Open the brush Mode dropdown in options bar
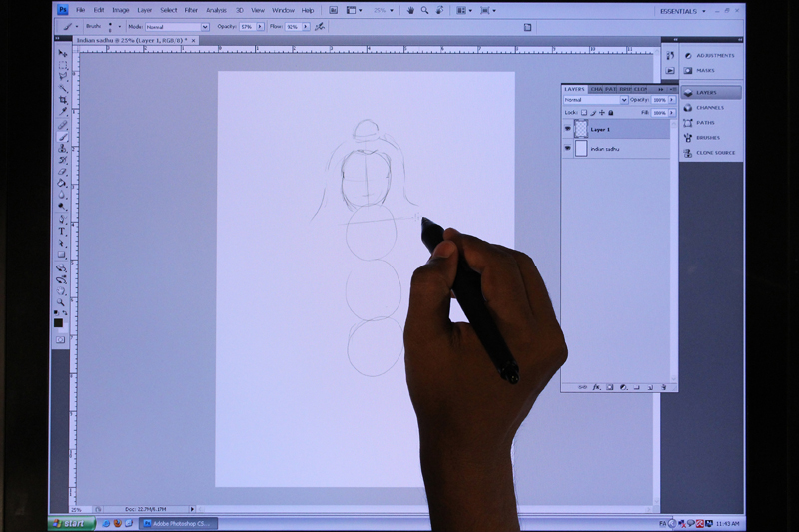 click(x=178, y=27)
